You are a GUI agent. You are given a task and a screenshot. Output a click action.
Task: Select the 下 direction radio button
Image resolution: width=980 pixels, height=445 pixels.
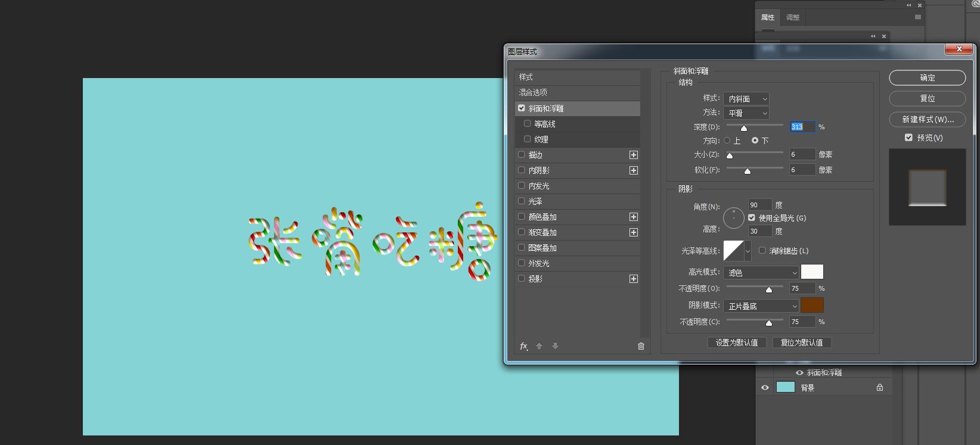click(755, 141)
